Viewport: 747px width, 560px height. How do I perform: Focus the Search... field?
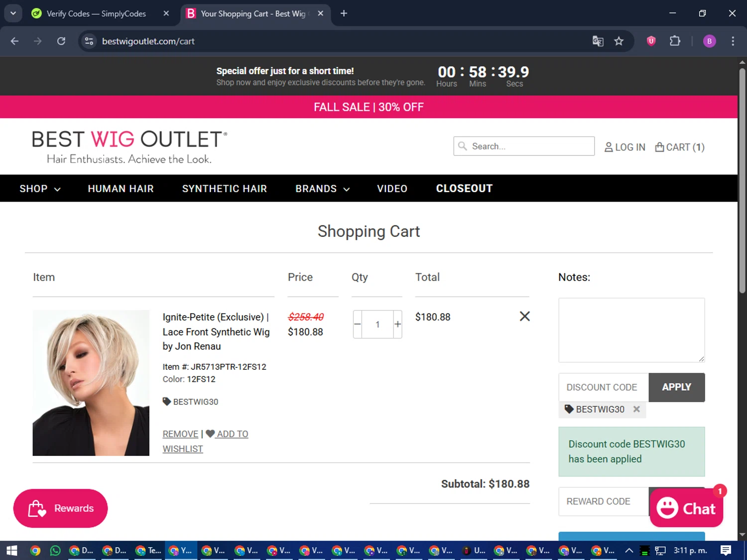click(524, 146)
